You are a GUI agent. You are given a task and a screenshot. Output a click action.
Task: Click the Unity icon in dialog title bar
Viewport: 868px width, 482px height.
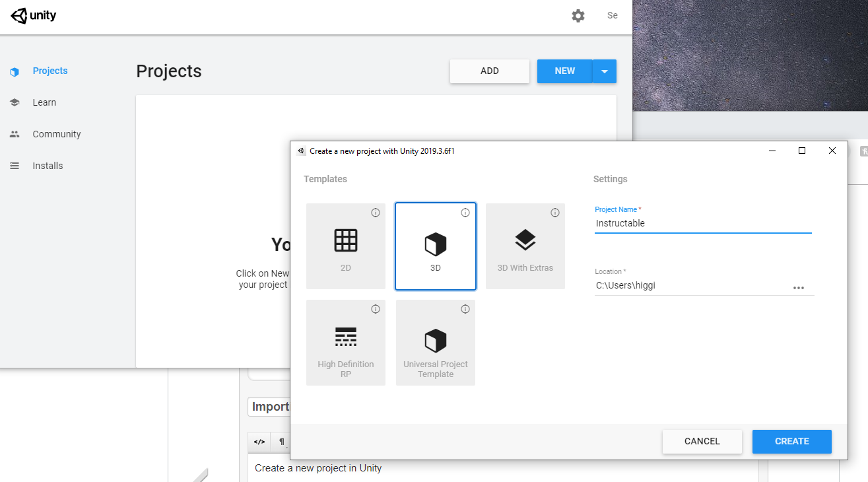(x=301, y=151)
